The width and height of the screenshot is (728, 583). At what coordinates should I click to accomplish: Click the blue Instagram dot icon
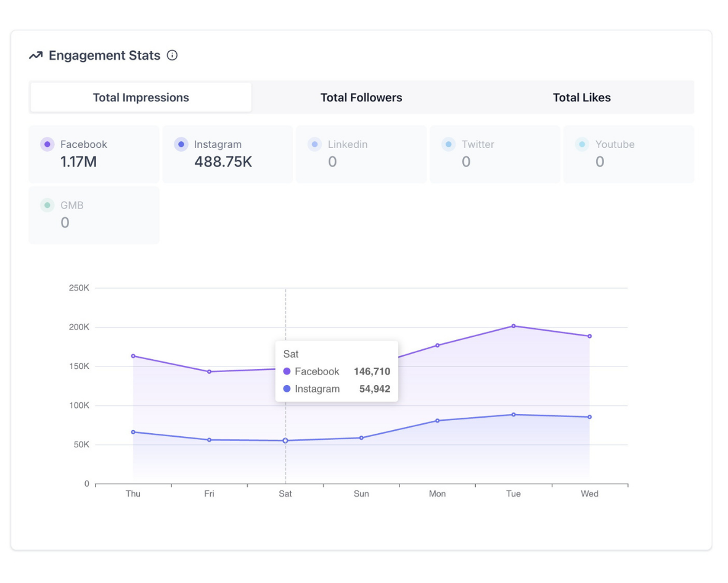pos(181,144)
